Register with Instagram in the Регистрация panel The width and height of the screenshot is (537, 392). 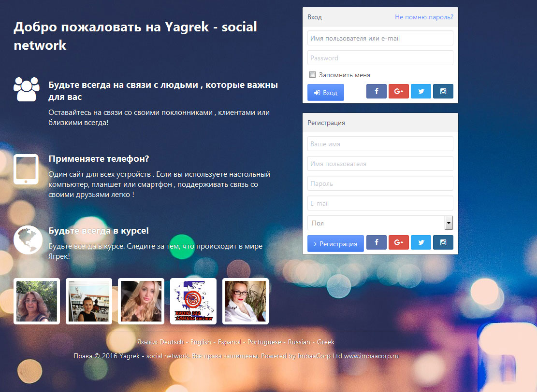pyautogui.click(x=443, y=243)
